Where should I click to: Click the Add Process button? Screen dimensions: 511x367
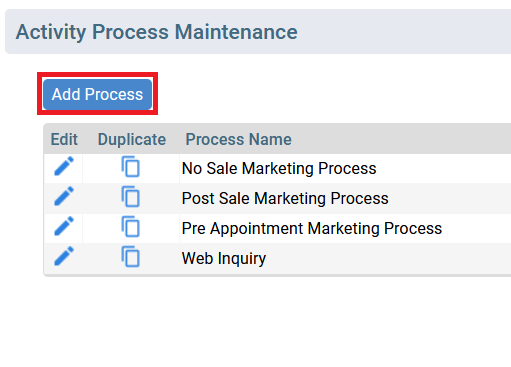tap(97, 94)
